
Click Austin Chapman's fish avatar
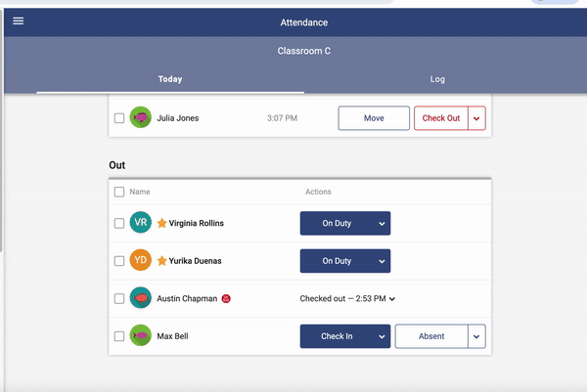click(140, 298)
